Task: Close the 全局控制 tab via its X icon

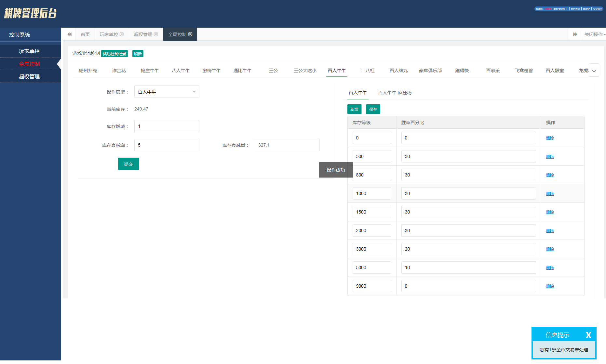Action: (x=190, y=34)
